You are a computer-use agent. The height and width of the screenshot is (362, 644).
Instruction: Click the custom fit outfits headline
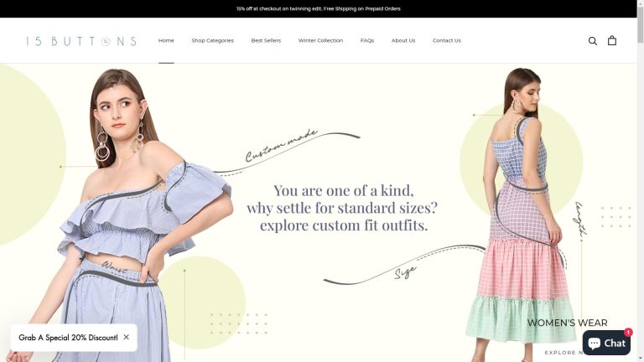[342, 208]
